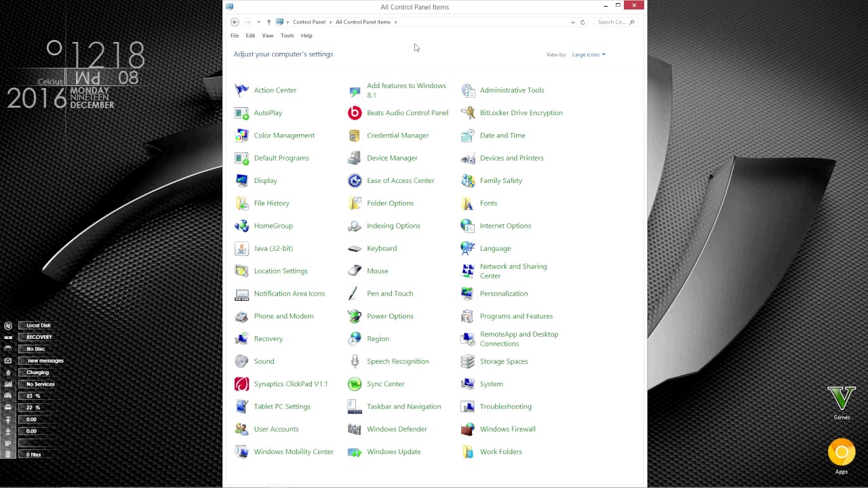Image resolution: width=868 pixels, height=488 pixels.
Task: Open the Java (32-bit) icon
Action: (241, 248)
